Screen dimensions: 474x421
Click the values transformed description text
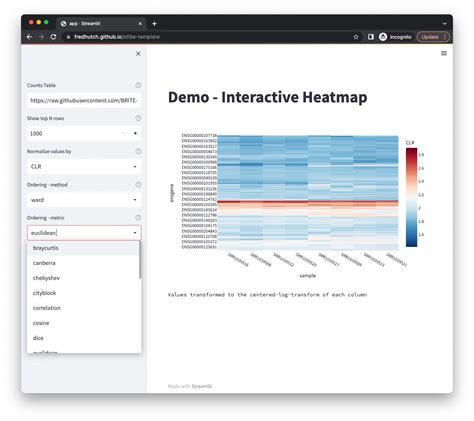point(267,295)
